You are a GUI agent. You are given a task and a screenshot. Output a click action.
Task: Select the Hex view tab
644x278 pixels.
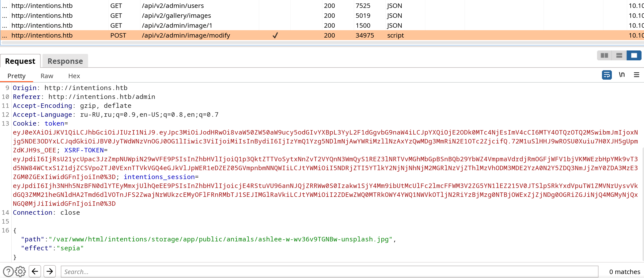[74, 76]
